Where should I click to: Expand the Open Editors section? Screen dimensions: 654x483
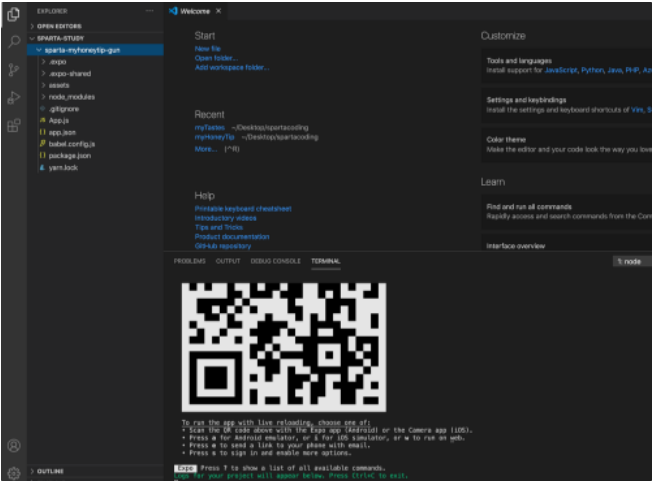(x=96, y=26)
